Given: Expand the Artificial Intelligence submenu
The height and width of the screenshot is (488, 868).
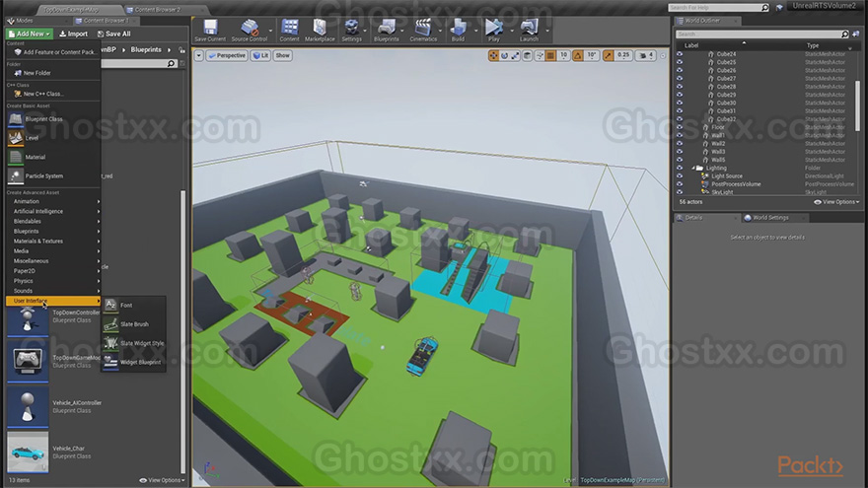Looking at the screenshot, I should coord(53,211).
